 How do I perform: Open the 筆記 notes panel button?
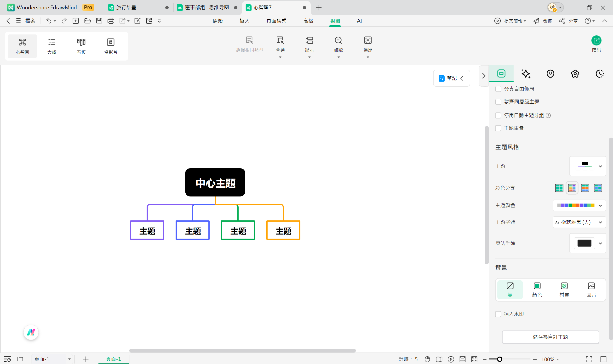coord(451,78)
